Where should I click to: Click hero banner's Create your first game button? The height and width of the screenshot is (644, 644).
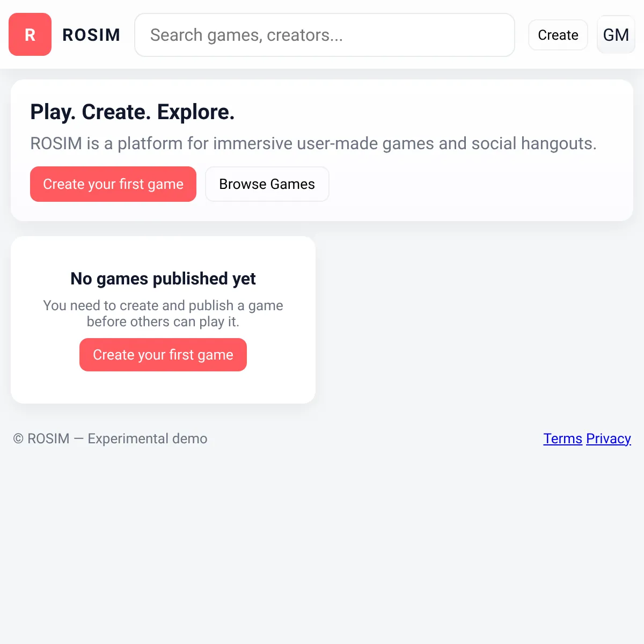pos(113,184)
